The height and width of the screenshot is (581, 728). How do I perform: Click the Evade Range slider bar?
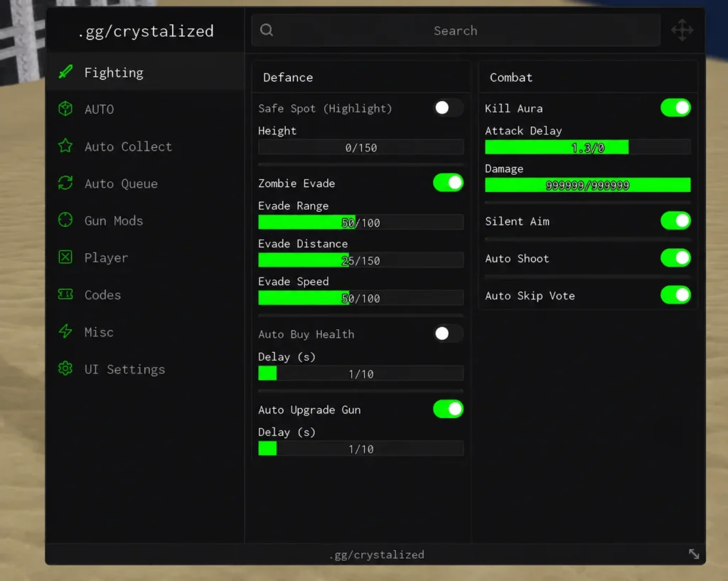point(360,223)
